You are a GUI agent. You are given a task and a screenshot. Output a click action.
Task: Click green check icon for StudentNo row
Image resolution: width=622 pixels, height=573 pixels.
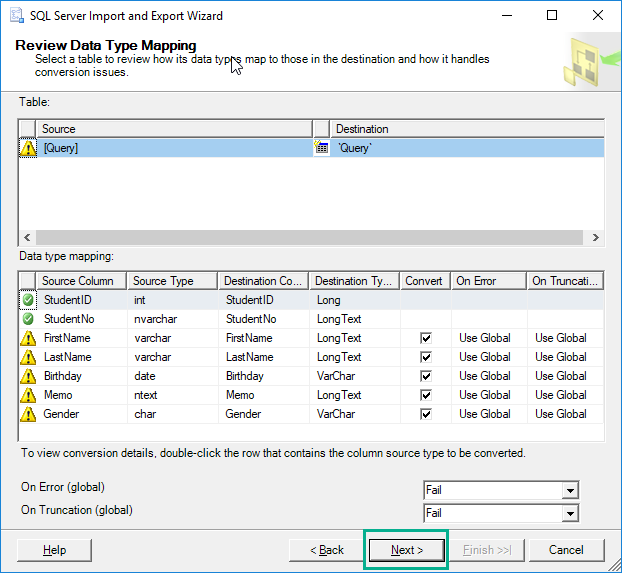pyautogui.click(x=28, y=319)
